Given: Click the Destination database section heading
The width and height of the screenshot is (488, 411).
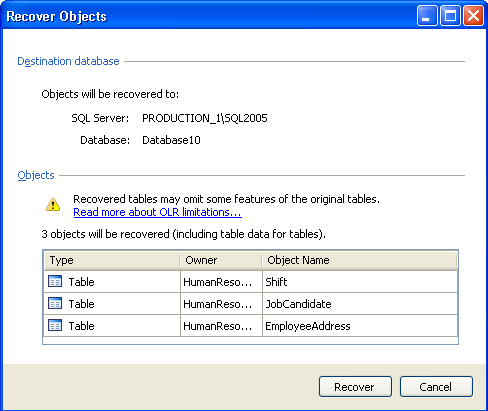Looking at the screenshot, I should coord(68,61).
